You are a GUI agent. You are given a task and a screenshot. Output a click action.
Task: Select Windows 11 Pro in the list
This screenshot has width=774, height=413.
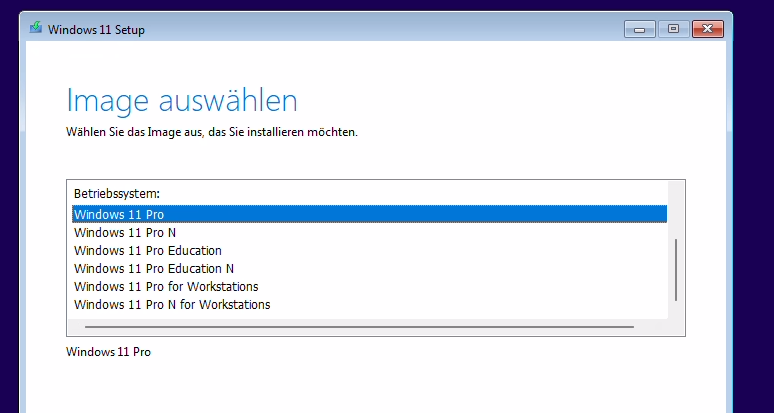click(370, 214)
